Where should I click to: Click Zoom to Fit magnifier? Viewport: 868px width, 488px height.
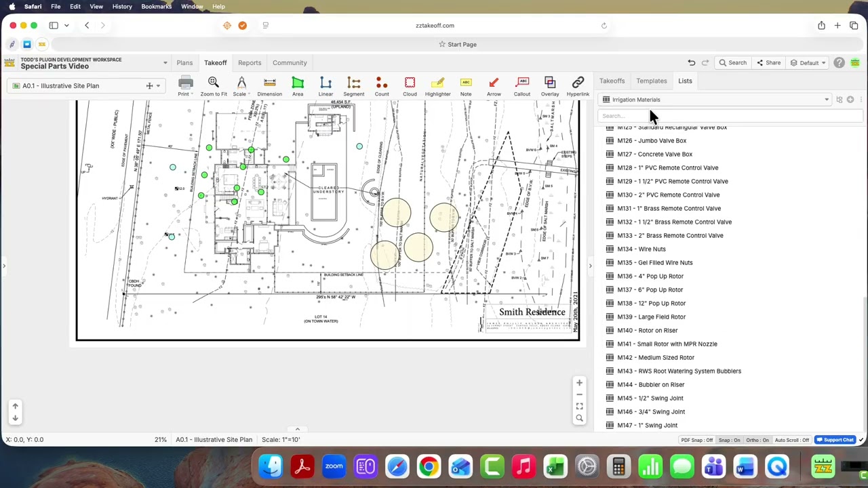point(213,86)
